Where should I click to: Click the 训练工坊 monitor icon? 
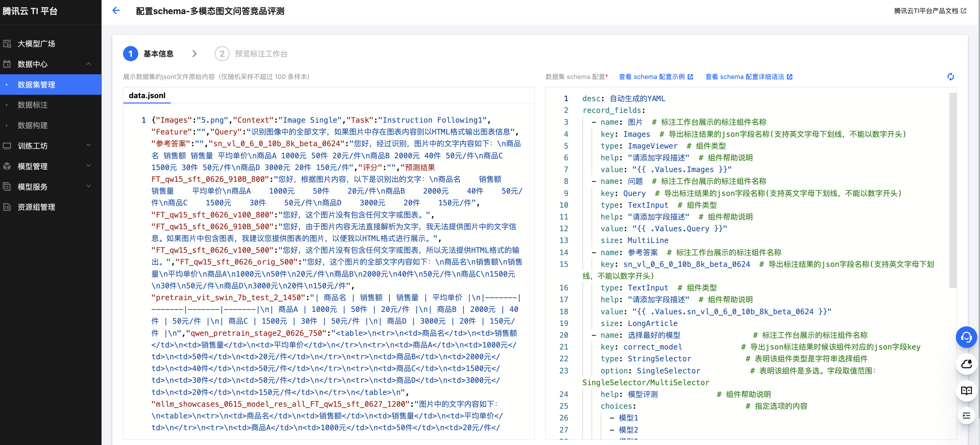coord(7,146)
